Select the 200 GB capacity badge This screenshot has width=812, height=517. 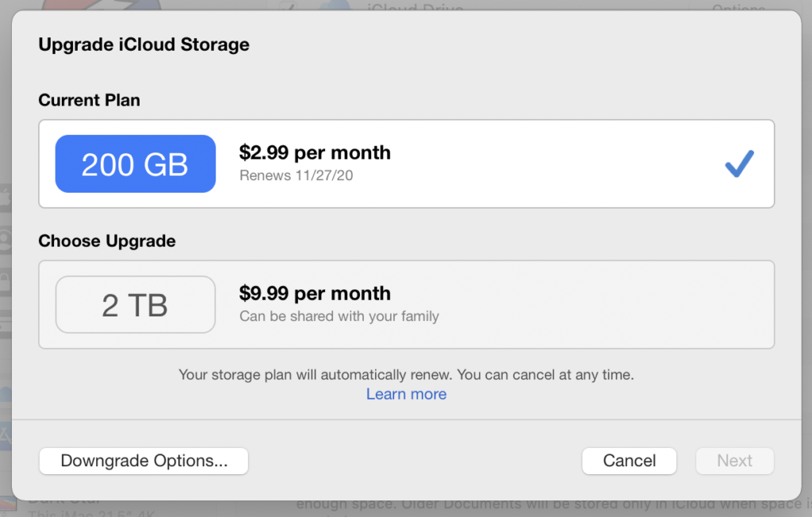pyautogui.click(x=135, y=163)
